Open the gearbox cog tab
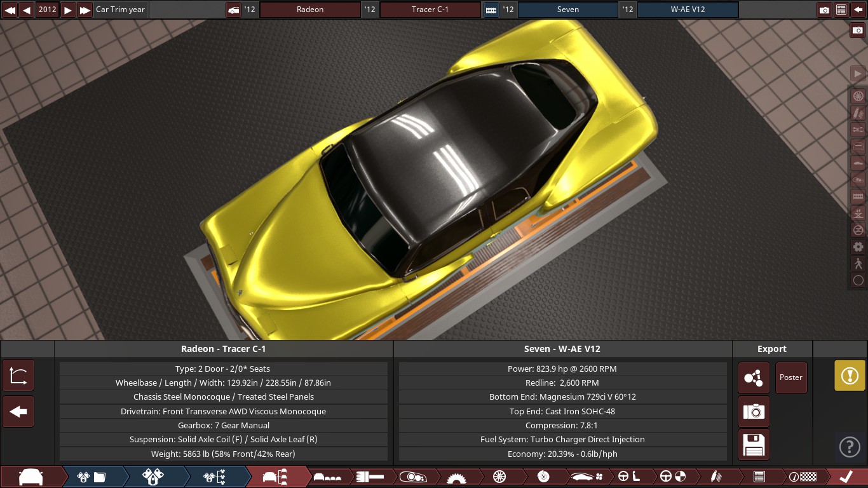 456,477
